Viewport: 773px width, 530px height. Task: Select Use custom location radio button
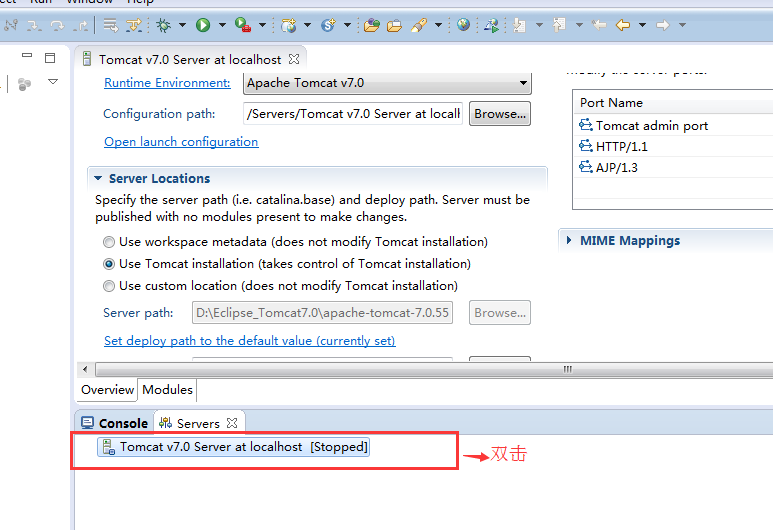coord(108,286)
